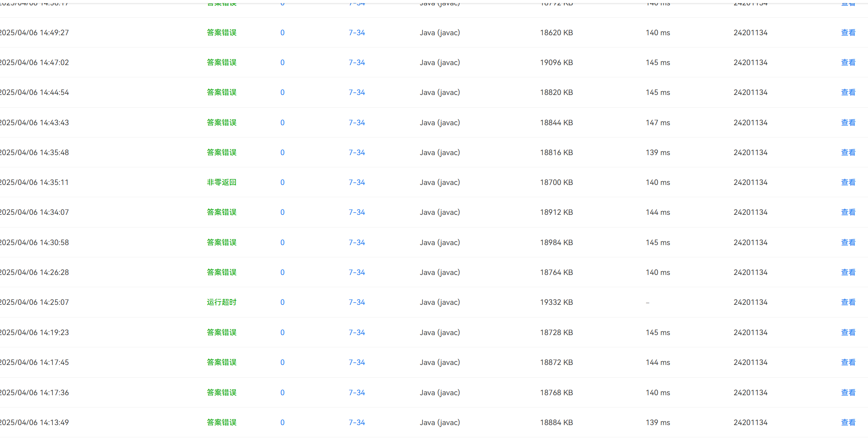Image resolution: width=868 pixels, height=445 pixels.
Task: Open problem 7-34 in 14:17:36 row
Action: [356, 393]
